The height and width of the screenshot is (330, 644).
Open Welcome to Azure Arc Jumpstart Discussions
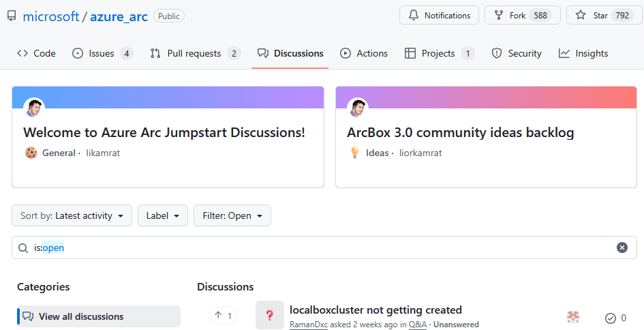click(164, 132)
